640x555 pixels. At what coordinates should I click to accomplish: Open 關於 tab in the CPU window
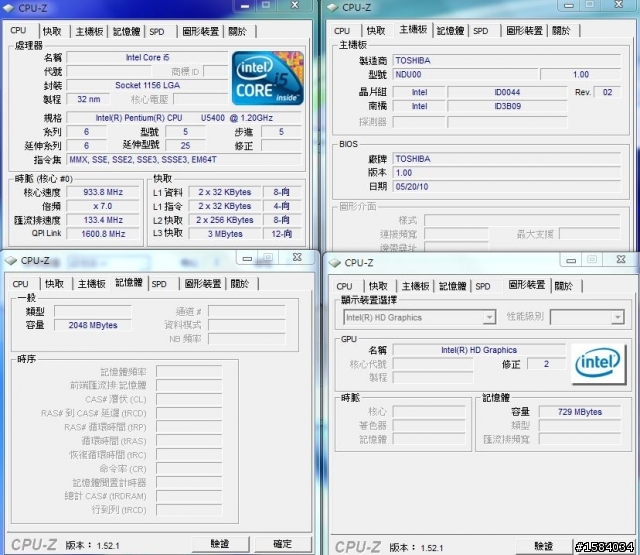[238, 31]
